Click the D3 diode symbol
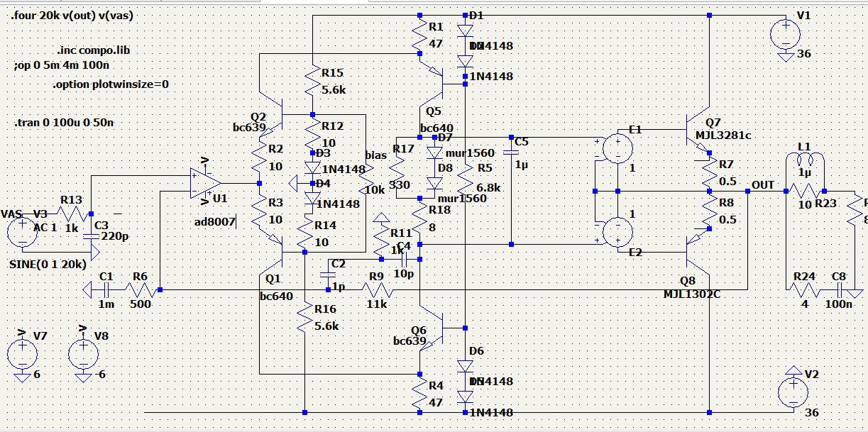 point(312,167)
